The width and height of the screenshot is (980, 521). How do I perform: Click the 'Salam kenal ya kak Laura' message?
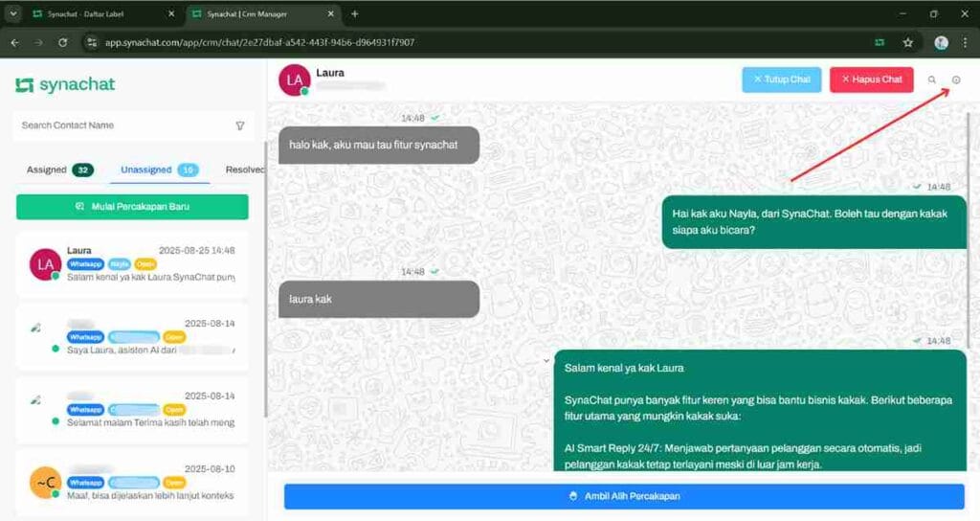point(760,410)
